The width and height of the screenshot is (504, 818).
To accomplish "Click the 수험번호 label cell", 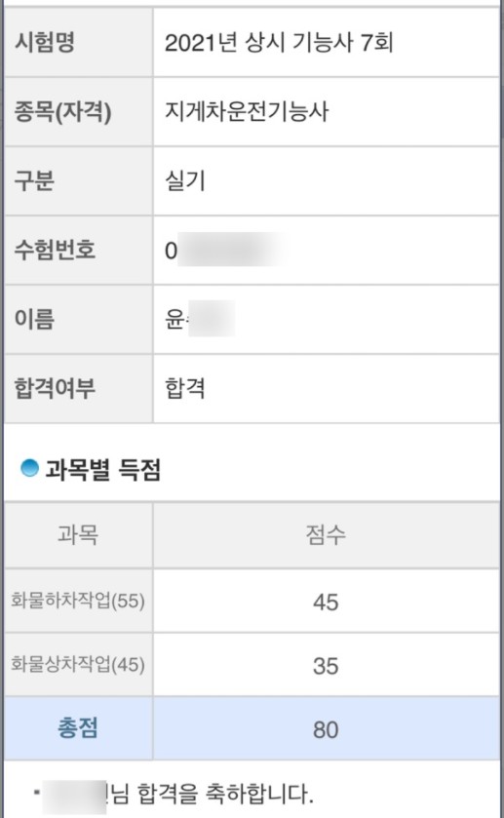I will 79,250.
